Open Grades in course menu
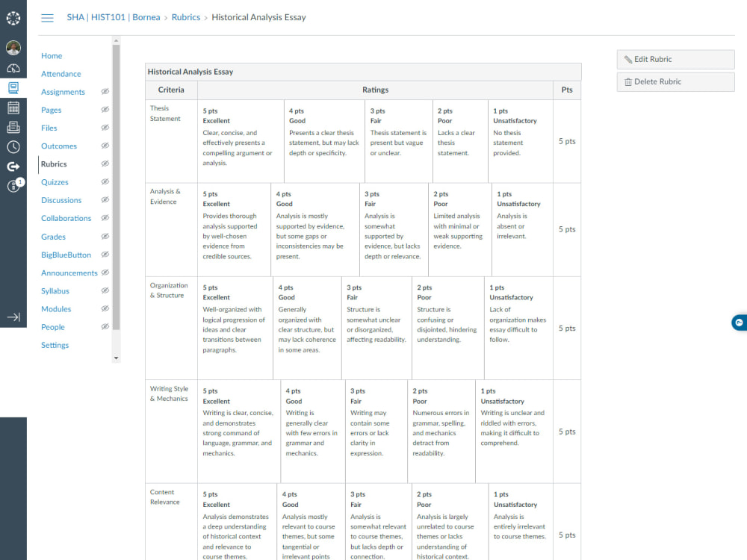 pos(53,237)
